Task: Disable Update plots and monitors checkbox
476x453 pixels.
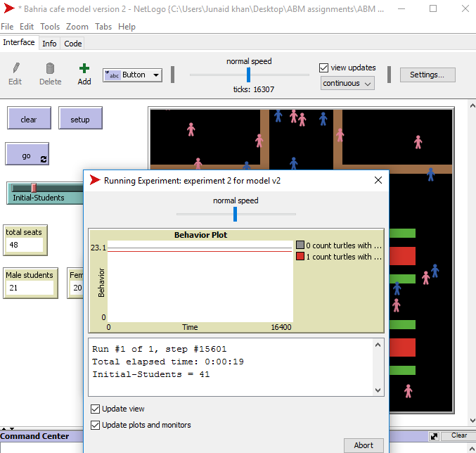Action: [x=95, y=425]
